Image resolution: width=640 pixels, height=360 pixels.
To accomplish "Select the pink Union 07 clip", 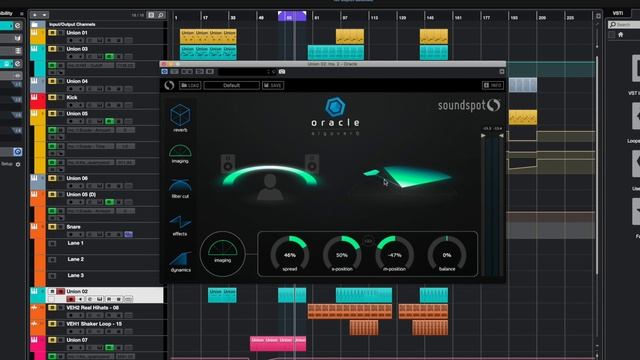I will (278, 344).
